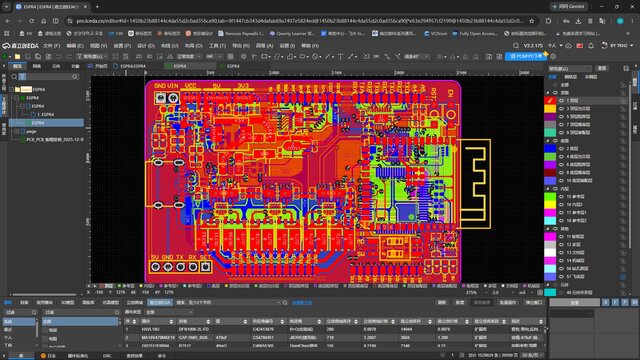Select the rectangle drawing tool
This screenshot has width=640, height=360.
pos(264,57)
